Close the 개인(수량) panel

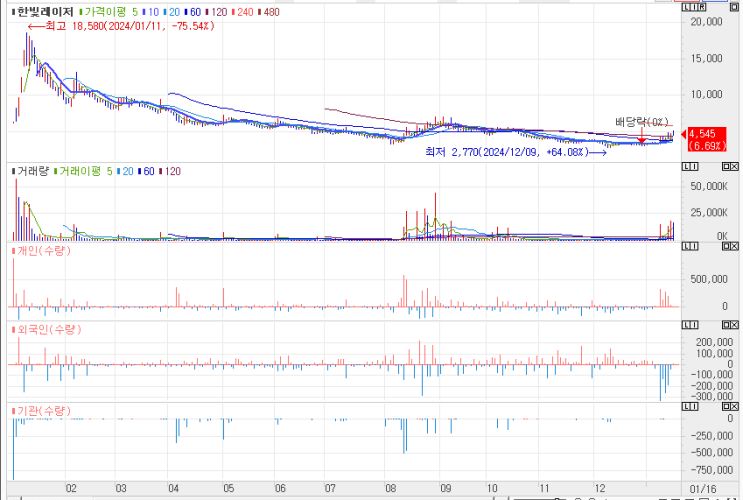click(x=734, y=246)
